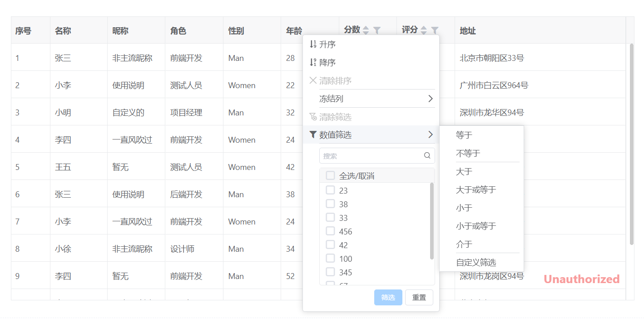This screenshot has height=319, width=644.
Task: Click the blue 筛选 button
Action: point(388,298)
